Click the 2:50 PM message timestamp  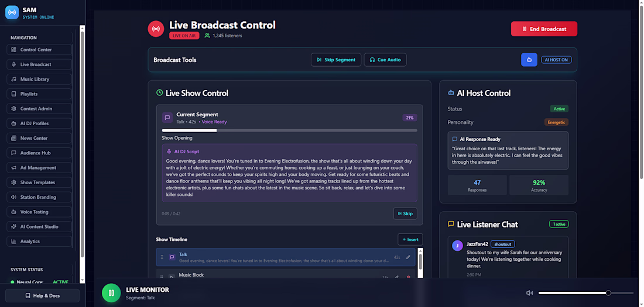(474, 275)
